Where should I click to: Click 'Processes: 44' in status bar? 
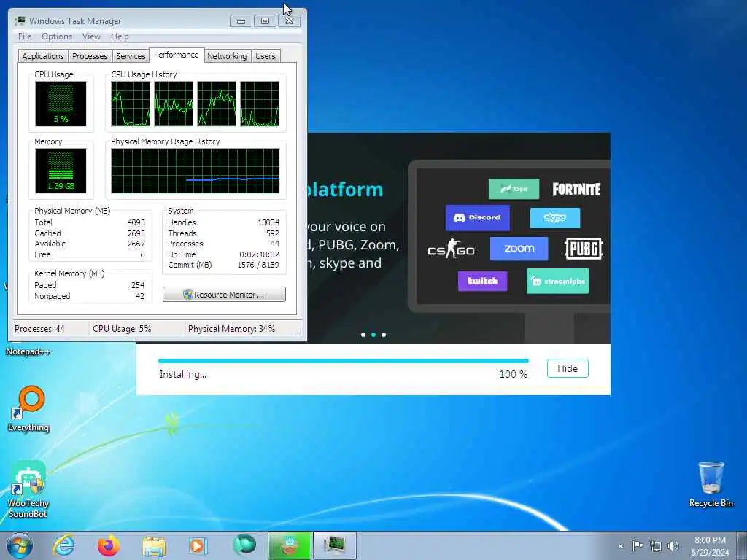pos(39,329)
